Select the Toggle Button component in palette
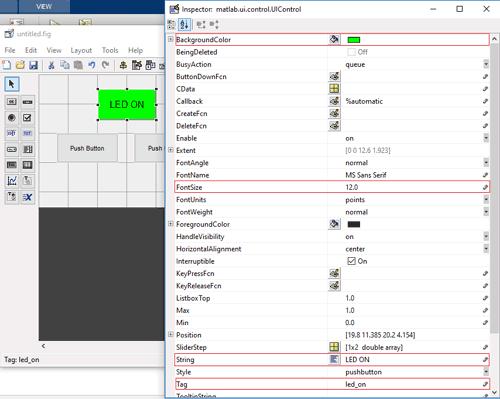500x399 pixels. (x=12, y=165)
